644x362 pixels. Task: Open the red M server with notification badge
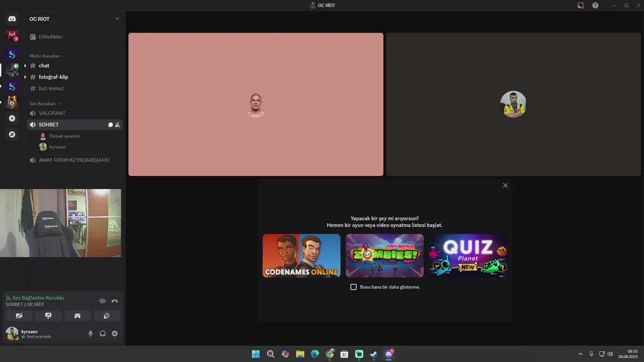click(12, 36)
